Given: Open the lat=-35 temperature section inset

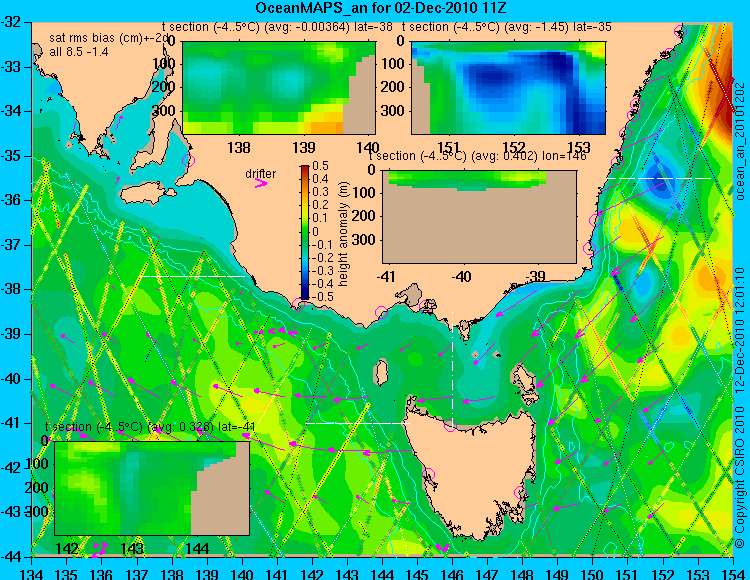Looking at the screenshot, I should [508, 88].
